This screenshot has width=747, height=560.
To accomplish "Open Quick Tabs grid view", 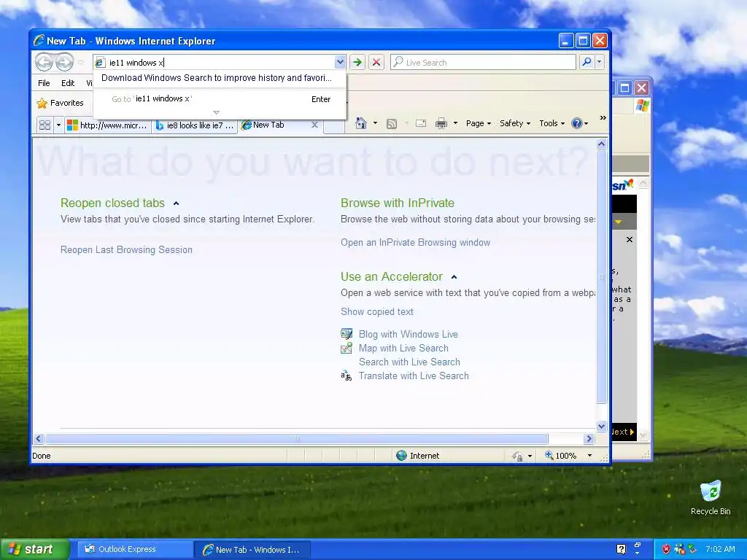I will (44, 125).
